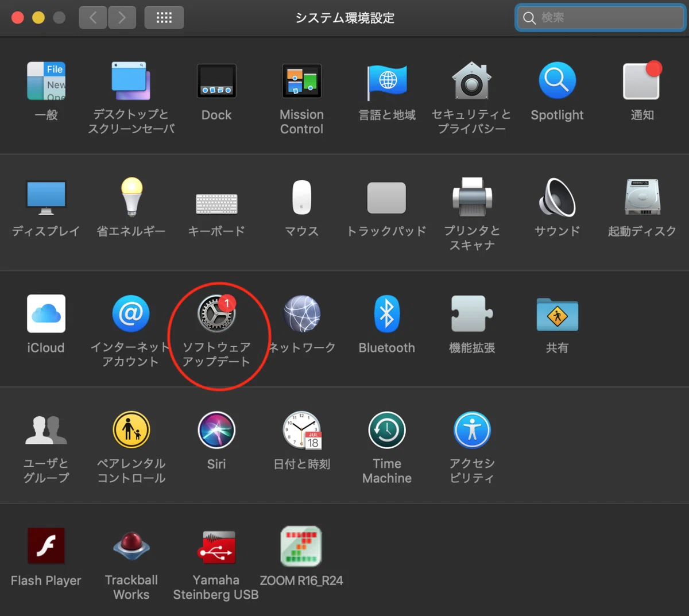
Task: Click the yellow minimize window button
Action: [38, 18]
